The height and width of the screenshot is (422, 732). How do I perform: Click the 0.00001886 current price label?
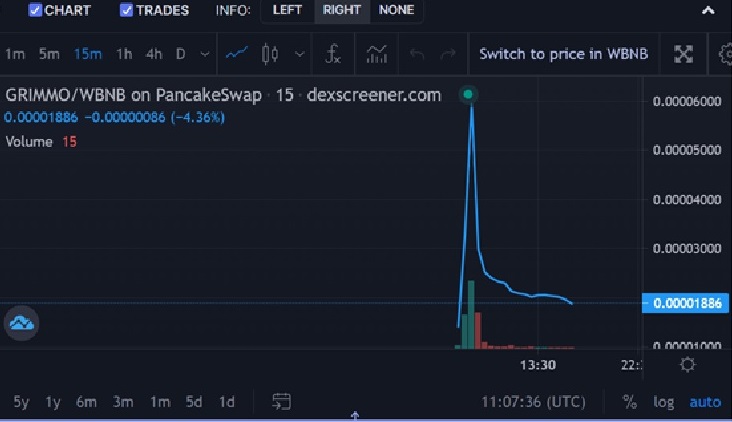pyautogui.click(x=685, y=303)
